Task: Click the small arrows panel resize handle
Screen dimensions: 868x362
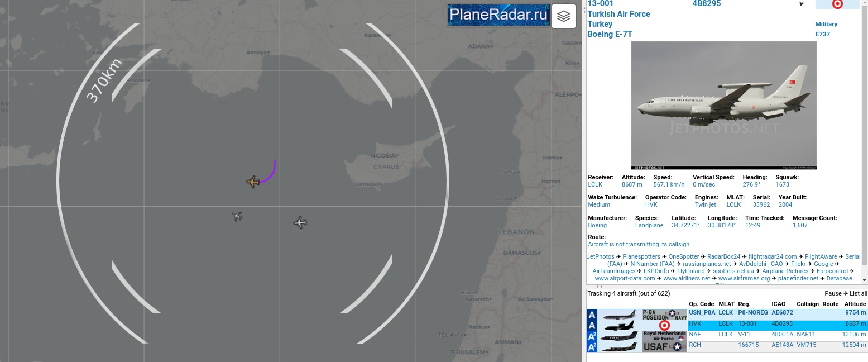Action: 600,287
